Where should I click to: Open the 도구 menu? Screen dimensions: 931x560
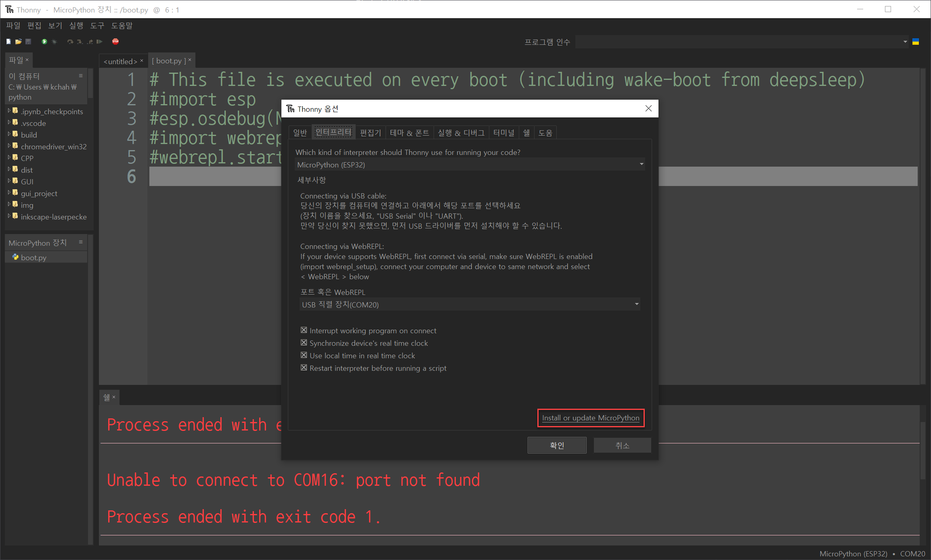coord(97,26)
